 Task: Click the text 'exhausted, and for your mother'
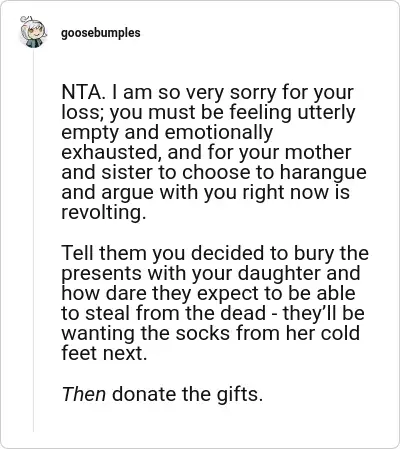tap(206, 152)
